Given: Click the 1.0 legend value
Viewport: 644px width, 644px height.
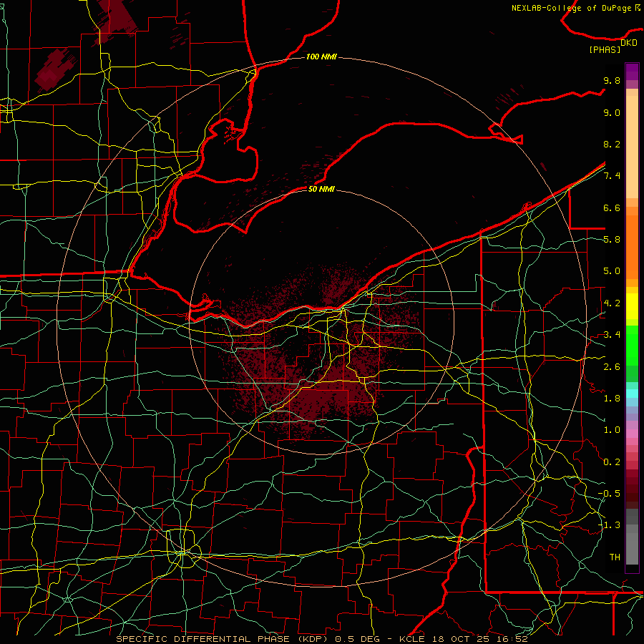Looking at the screenshot, I should coord(612,430).
